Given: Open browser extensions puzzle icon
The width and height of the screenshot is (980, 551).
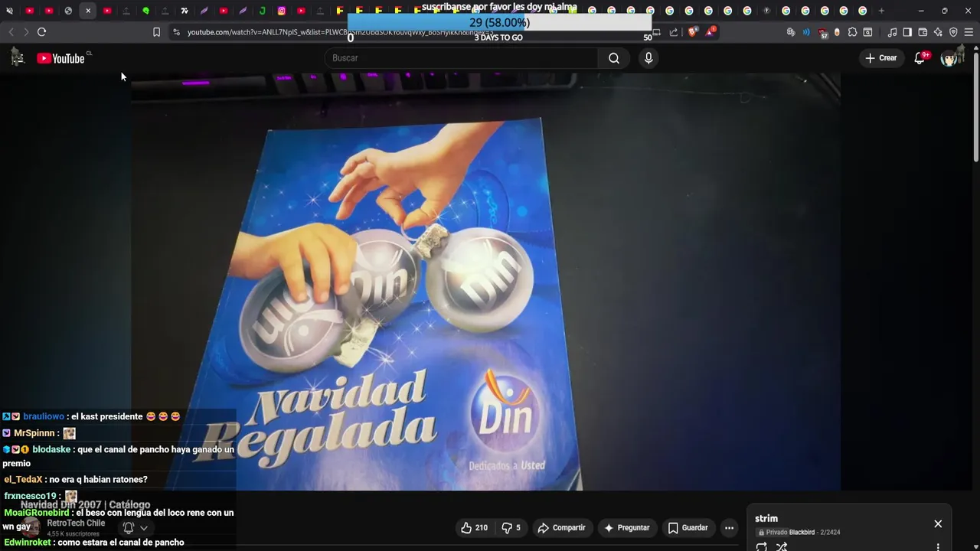Looking at the screenshot, I should click(852, 32).
